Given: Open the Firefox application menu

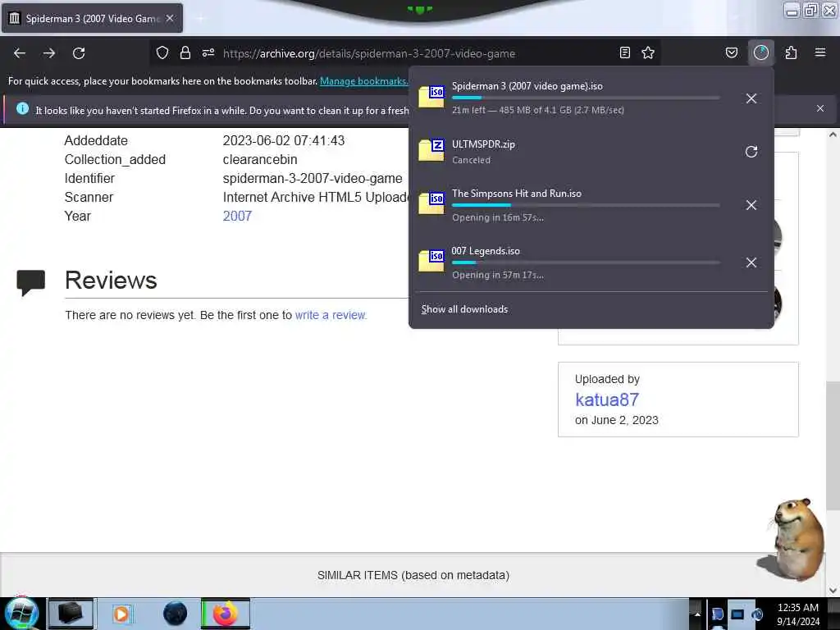Looking at the screenshot, I should pos(820,52).
